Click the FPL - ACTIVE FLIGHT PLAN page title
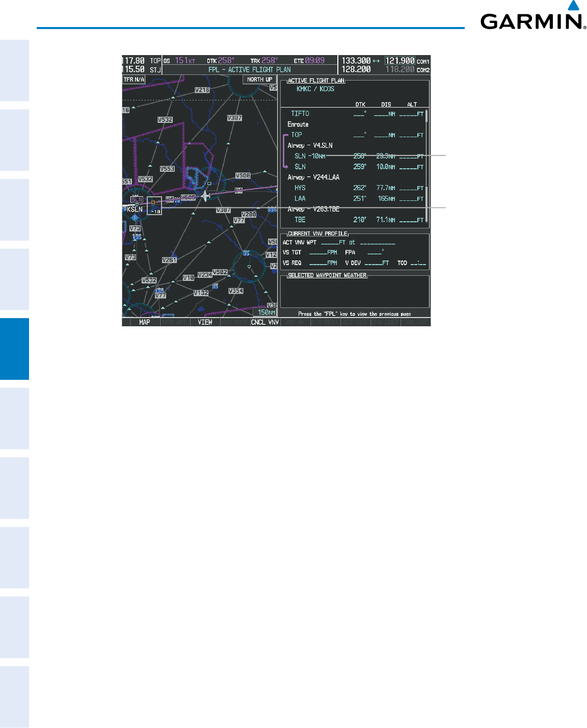The image size is (587, 728). click(x=250, y=70)
